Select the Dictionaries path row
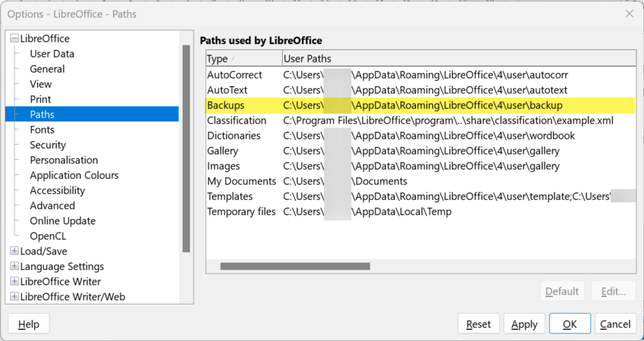 tap(421, 136)
